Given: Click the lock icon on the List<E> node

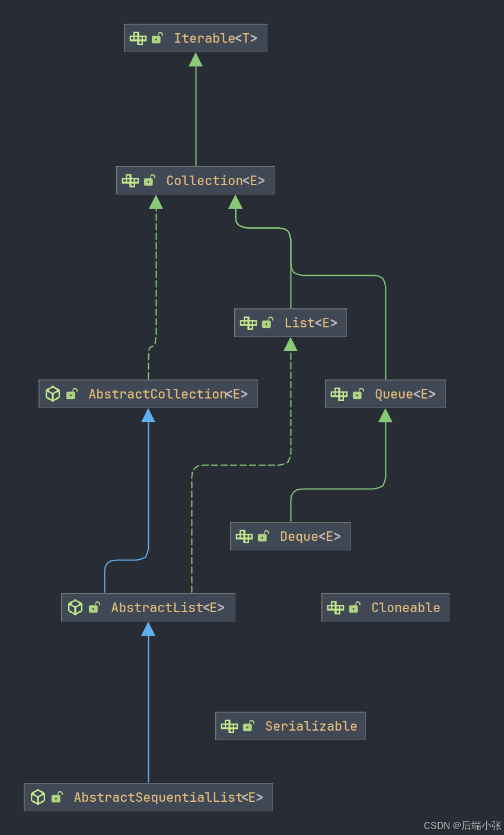Looking at the screenshot, I should tap(267, 323).
